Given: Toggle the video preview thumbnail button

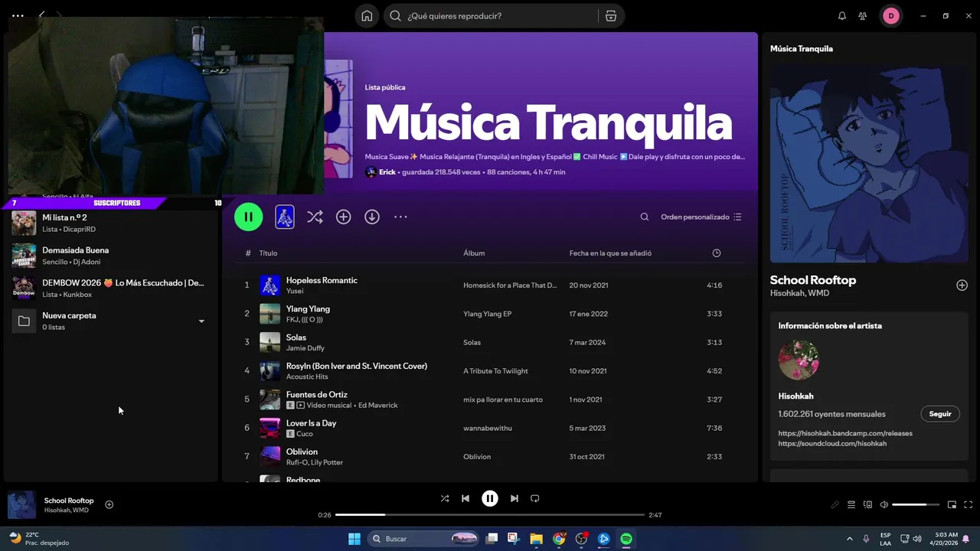Looking at the screenshot, I should pos(285,217).
